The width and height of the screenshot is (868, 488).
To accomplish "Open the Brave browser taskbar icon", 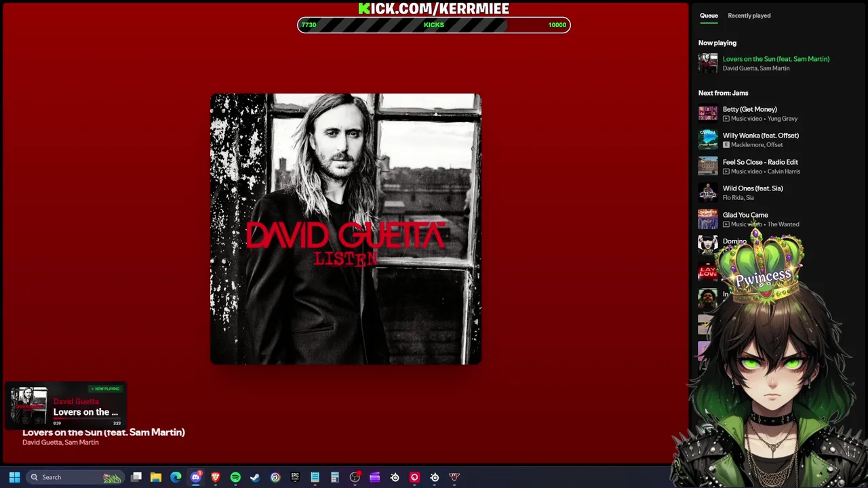I will coord(216,477).
